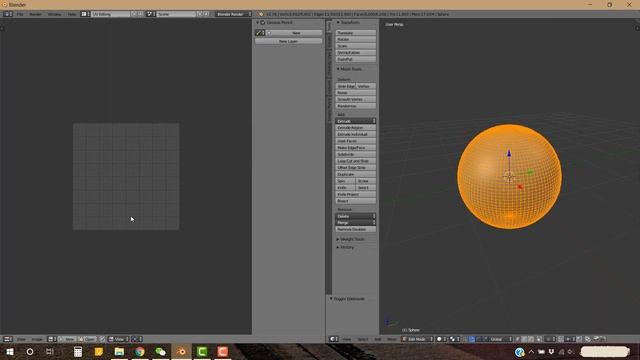Open File Explorer from the taskbar
This screenshot has width=640, height=360.
pos(119,351)
